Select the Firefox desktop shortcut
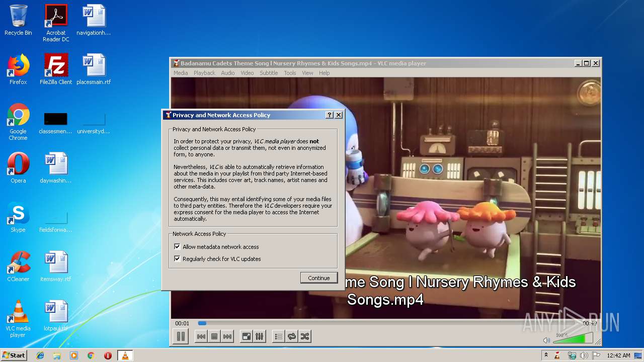The height and width of the screenshot is (362, 644). coord(18,69)
